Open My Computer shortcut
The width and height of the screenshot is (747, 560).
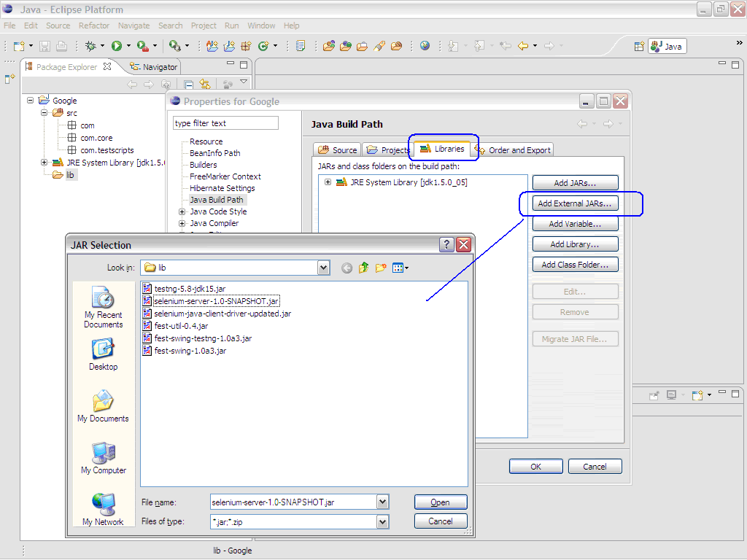pyautogui.click(x=104, y=458)
